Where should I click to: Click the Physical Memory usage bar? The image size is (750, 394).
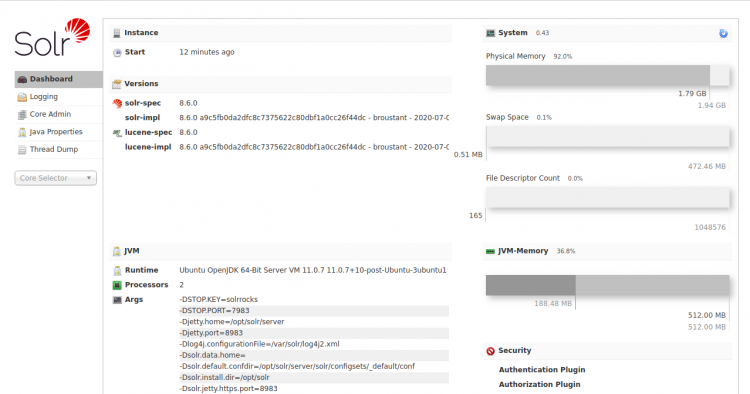607,76
